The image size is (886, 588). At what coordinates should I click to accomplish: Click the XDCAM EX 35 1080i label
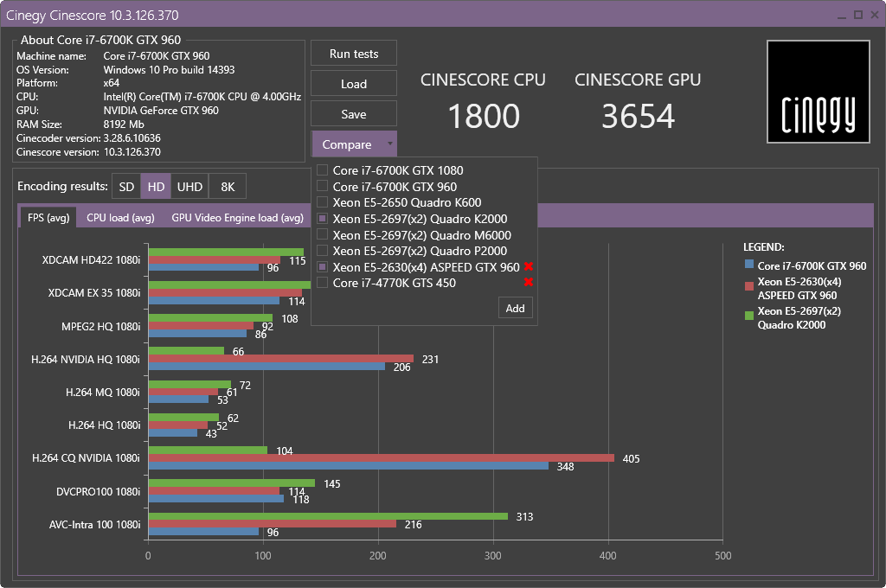pyautogui.click(x=93, y=292)
